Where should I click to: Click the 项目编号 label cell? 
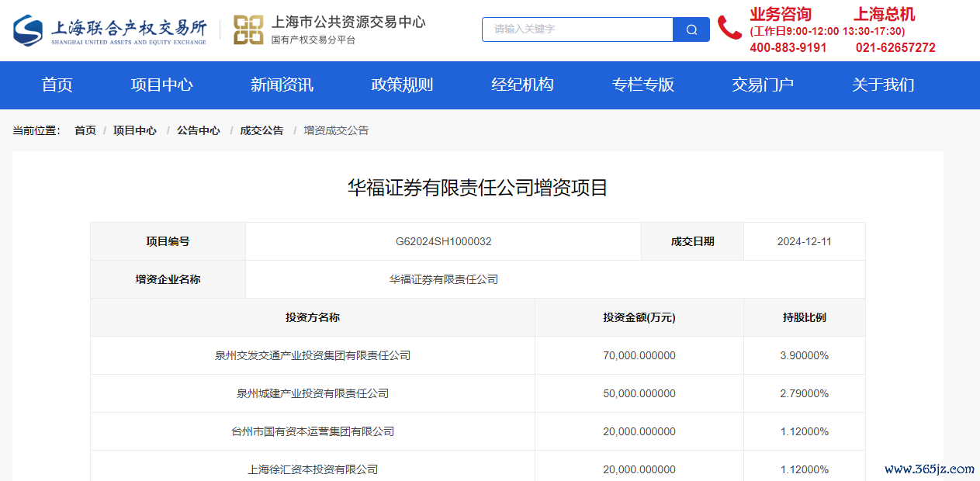pyautogui.click(x=168, y=241)
